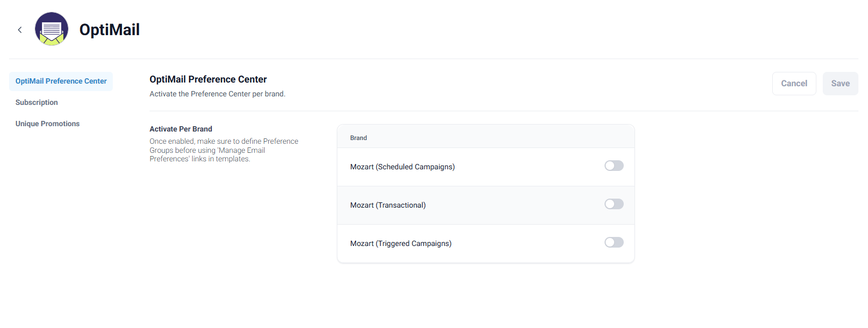Click the Brand column header
The width and height of the screenshot is (868, 328).
pos(359,138)
